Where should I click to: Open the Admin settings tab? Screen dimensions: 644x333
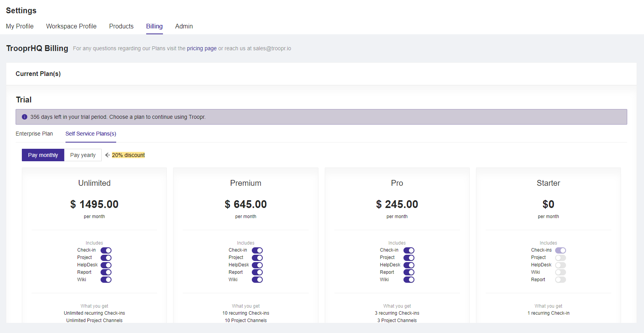(x=184, y=26)
